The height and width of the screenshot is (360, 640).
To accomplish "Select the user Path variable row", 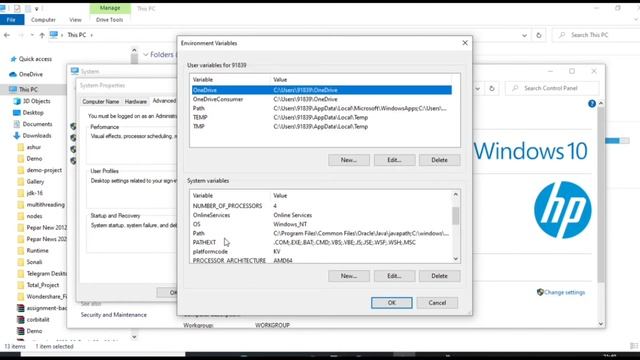I will 322,108.
